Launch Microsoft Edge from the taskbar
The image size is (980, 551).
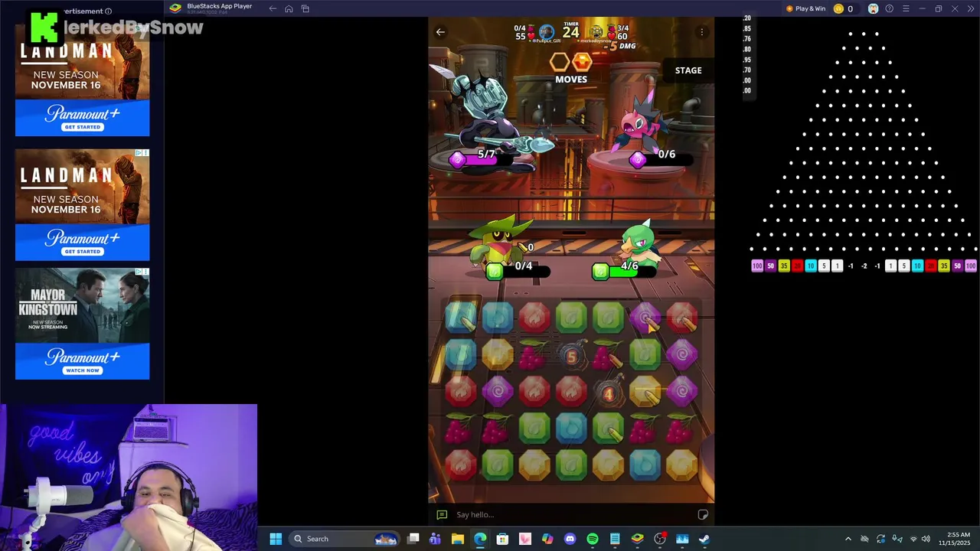click(x=480, y=539)
